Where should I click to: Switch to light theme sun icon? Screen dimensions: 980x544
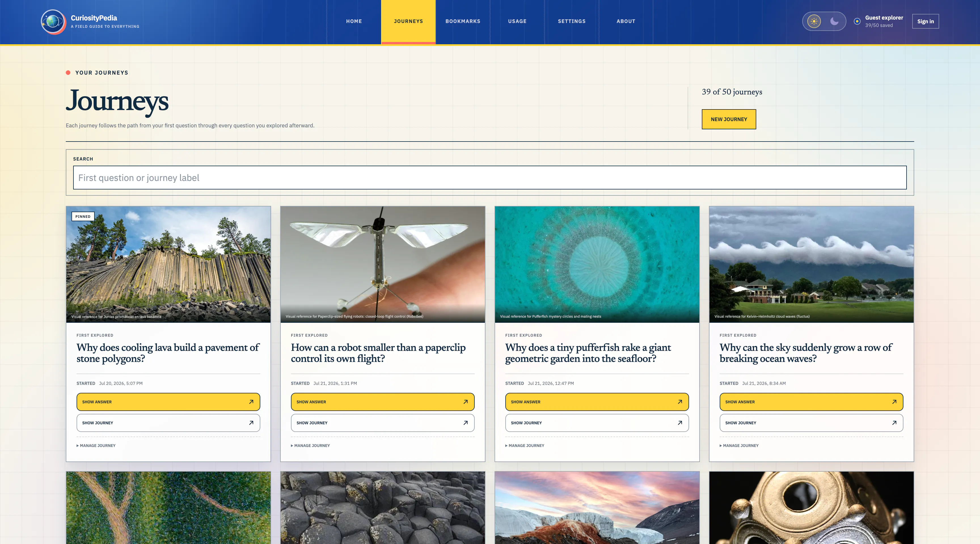(x=814, y=21)
